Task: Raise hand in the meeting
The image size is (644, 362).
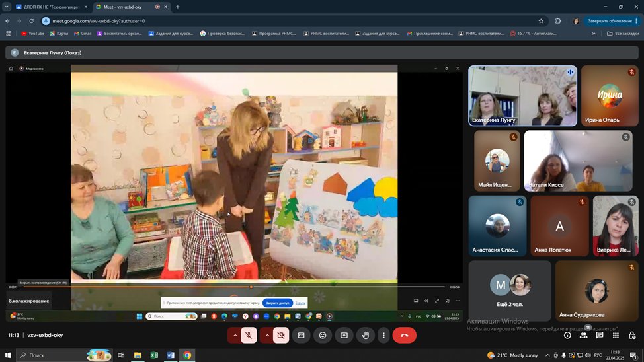Action: click(366, 336)
